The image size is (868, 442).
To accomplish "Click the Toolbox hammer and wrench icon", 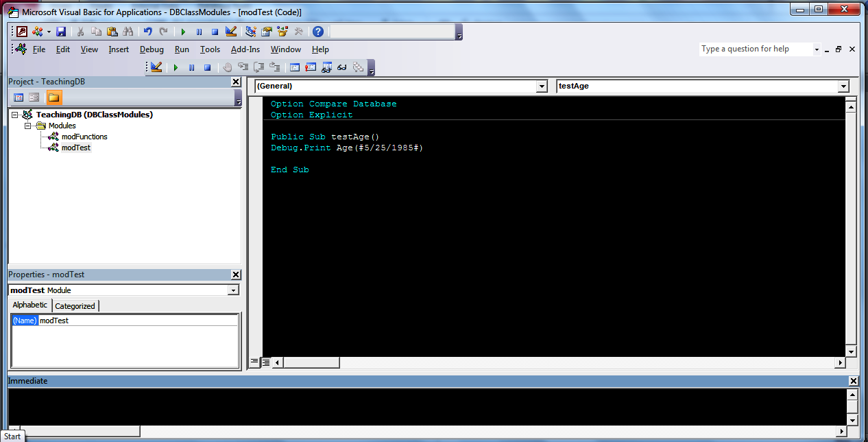I will (x=298, y=32).
